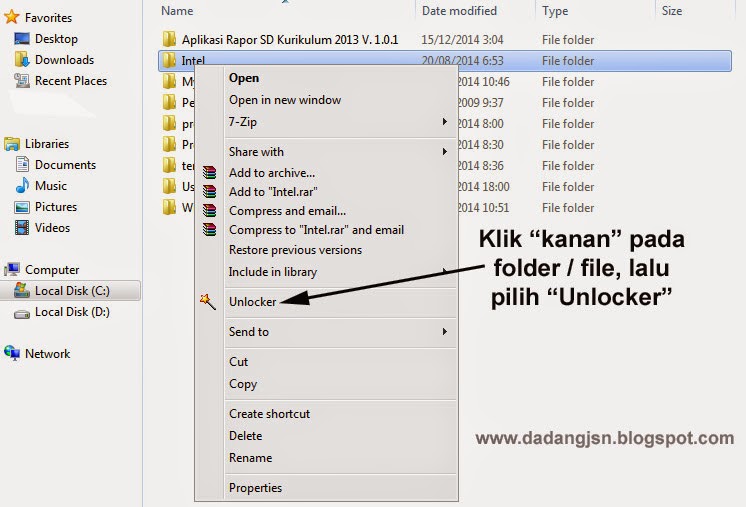746x507 pixels.
Task: Click folder icon of Aplikasi Rapor SD
Action: [169, 39]
